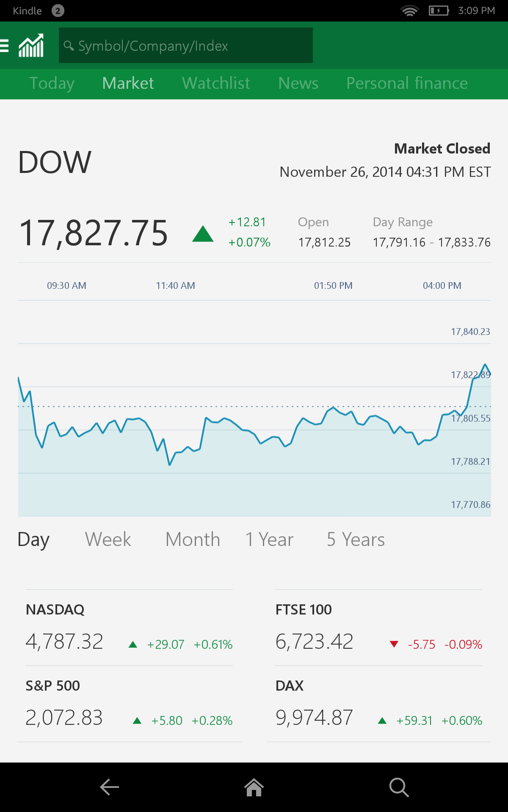
Task: Open the Watchlist tab
Action: pos(216,83)
